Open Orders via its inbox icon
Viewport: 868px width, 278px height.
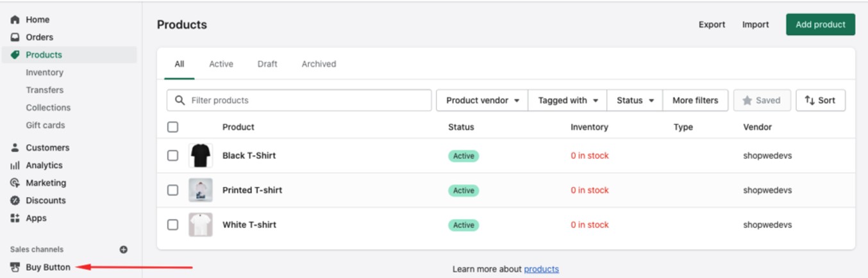point(15,37)
